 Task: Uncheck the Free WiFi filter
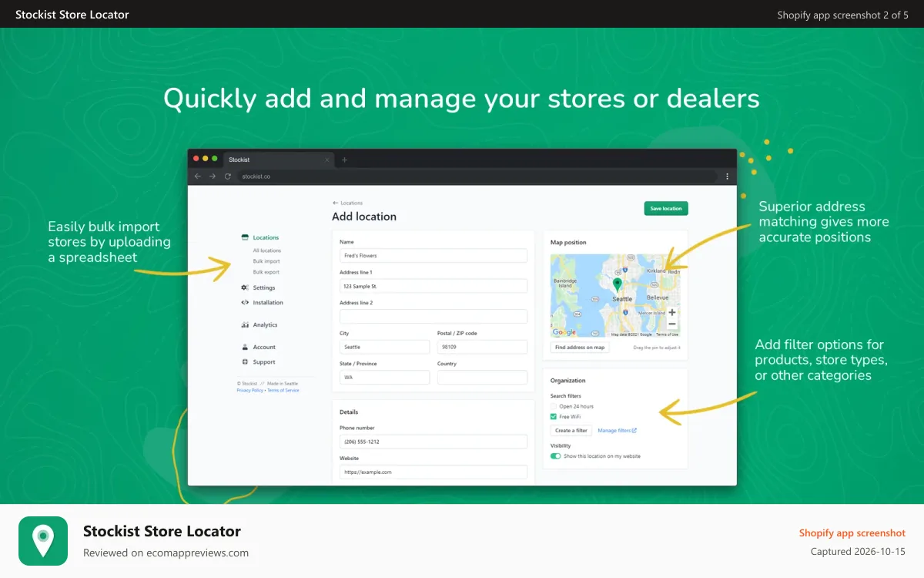point(553,416)
